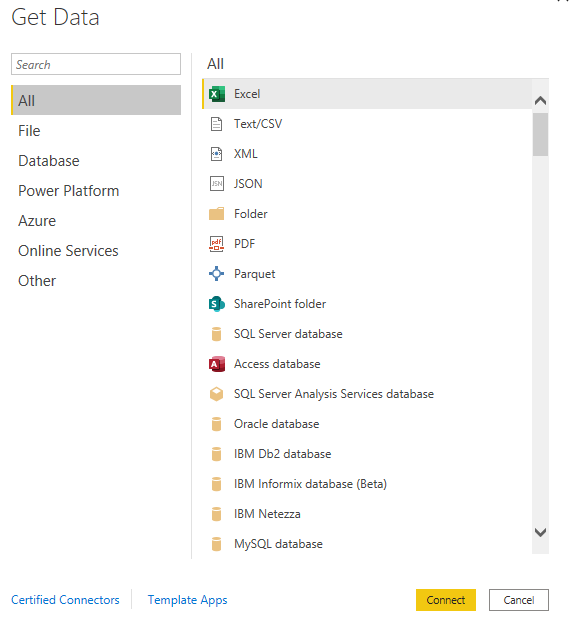Select the All category
This screenshot has height=617, width=572.
pyautogui.click(x=96, y=100)
